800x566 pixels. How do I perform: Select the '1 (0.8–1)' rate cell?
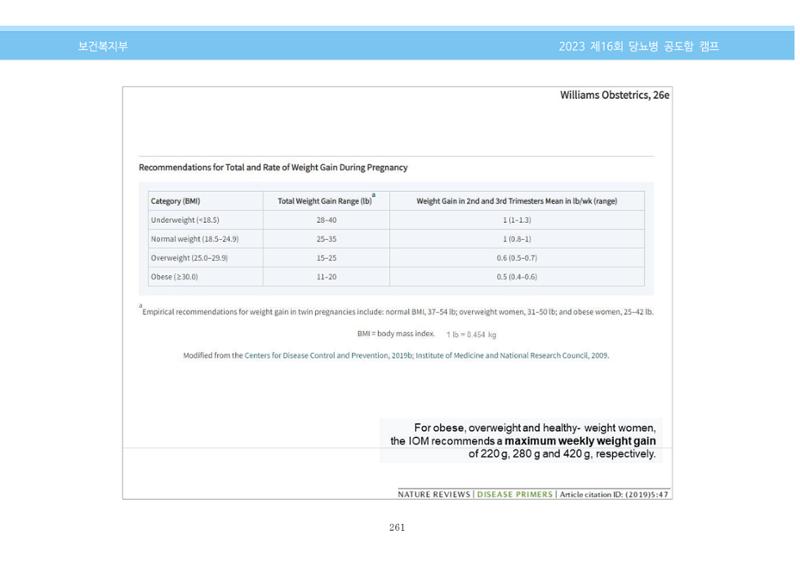[517, 239]
